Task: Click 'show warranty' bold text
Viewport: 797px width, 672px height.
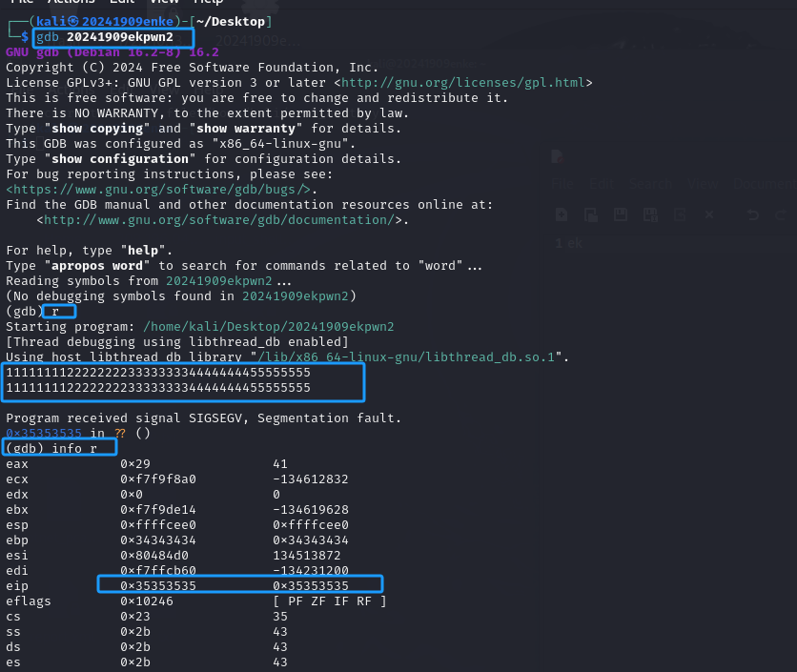Action: [x=246, y=128]
